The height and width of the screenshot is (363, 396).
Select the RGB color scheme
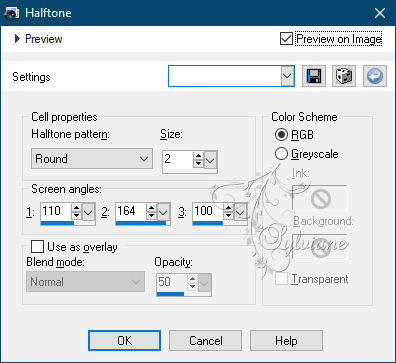click(281, 135)
